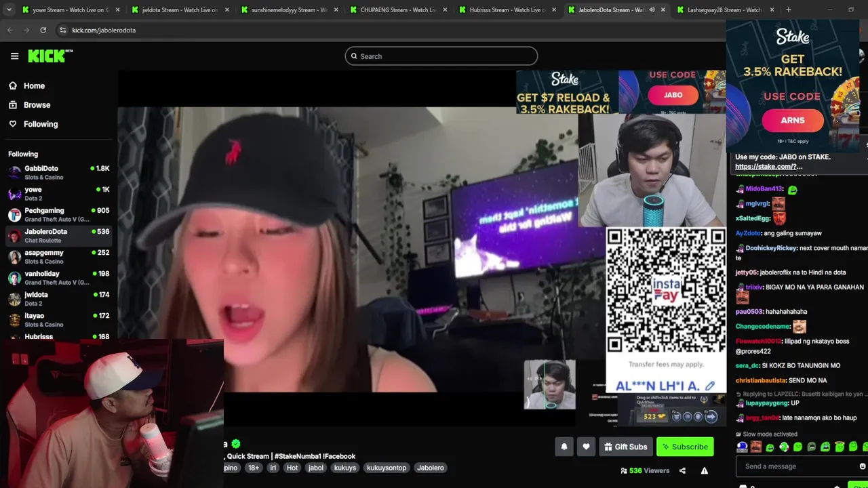Click verified badge next to channel name
The height and width of the screenshot is (488, 868).
pyautogui.click(x=235, y=444)
